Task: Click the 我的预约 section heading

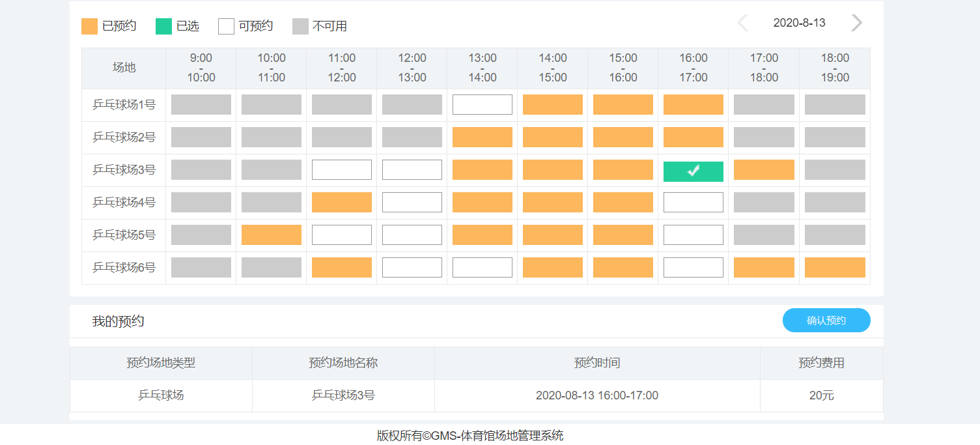Action: (118, 321)
